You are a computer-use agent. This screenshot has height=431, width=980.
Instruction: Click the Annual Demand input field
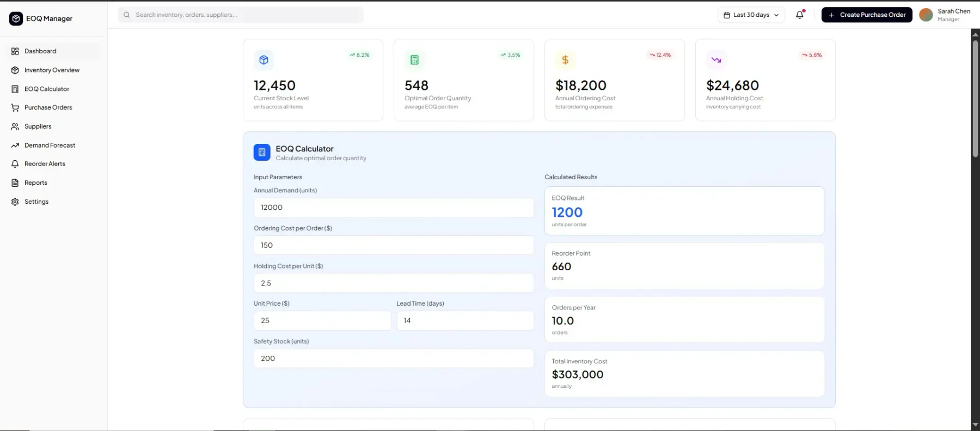click(x=394, y=208)
